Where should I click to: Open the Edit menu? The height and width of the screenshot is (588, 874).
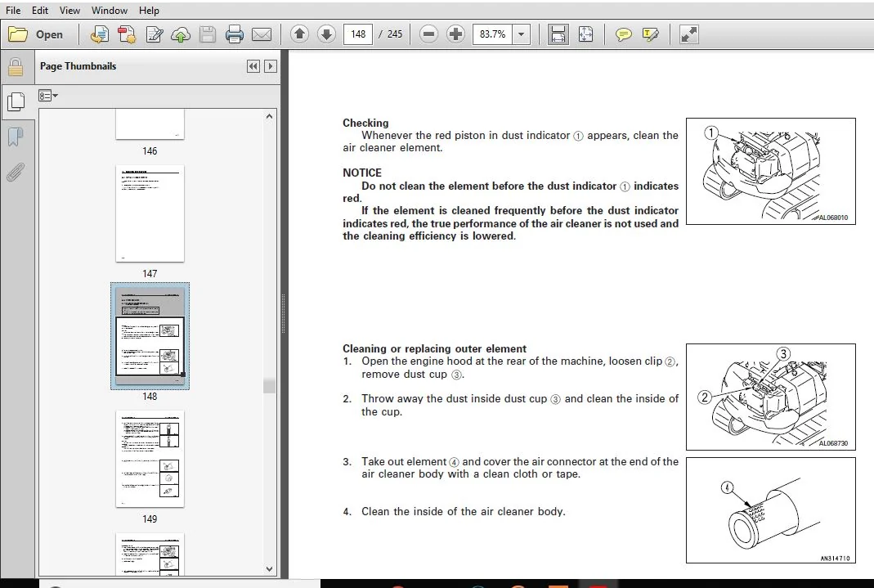click(39, 10)
